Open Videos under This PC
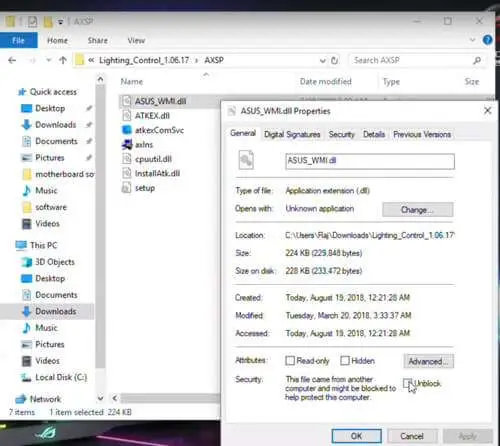This screenshot has height=446, width=500. [x=41, y=361]
